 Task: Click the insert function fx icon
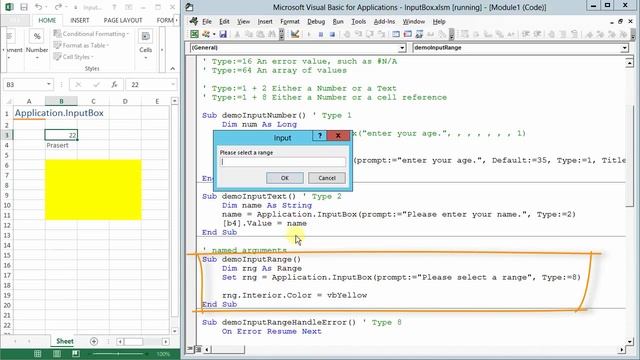(114, 84)
